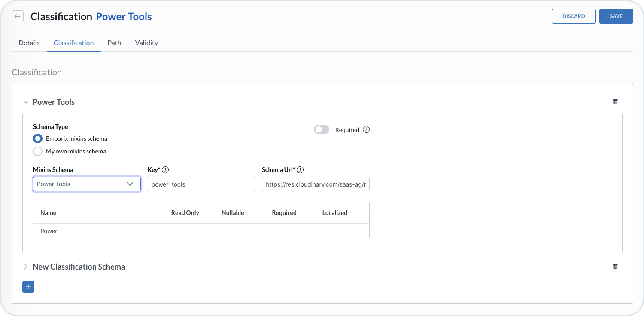This screenshot has height=316, width=644.
Task: Click the info icon next to Required
Action: (366, 130)
